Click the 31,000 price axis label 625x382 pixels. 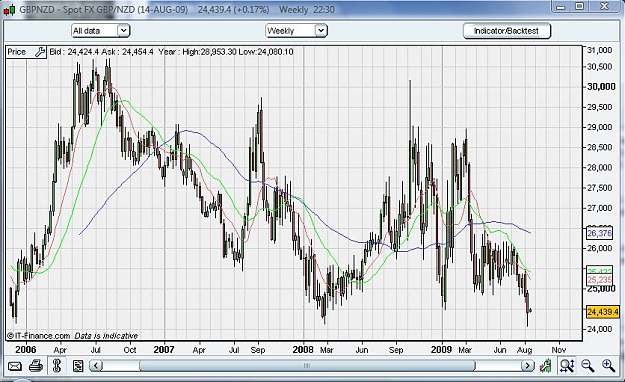point(599,50)
